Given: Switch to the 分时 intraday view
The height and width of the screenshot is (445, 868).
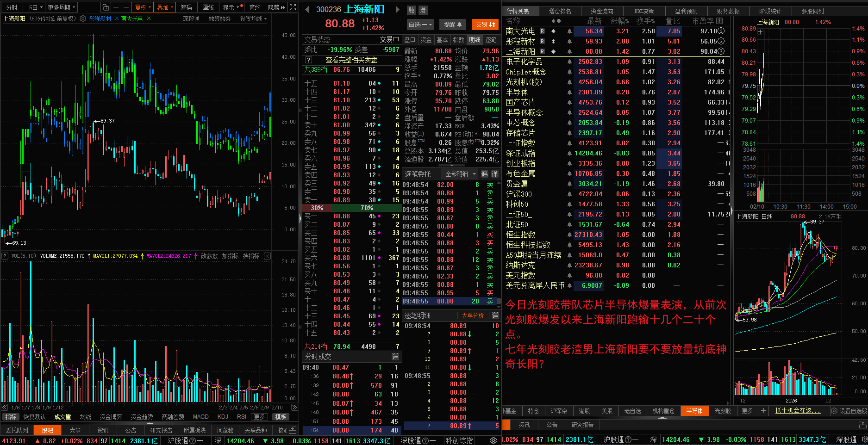Looking at the screenshot, I should (12, 7).
